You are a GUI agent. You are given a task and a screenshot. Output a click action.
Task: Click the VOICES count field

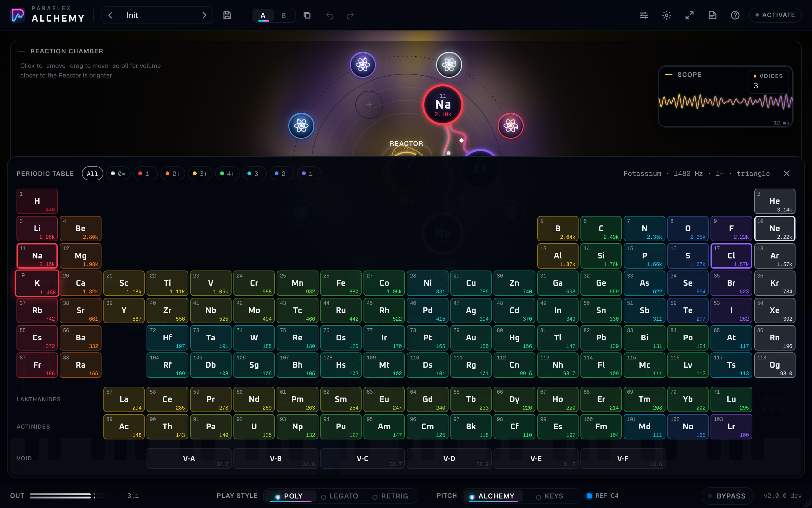click(768, 82)
